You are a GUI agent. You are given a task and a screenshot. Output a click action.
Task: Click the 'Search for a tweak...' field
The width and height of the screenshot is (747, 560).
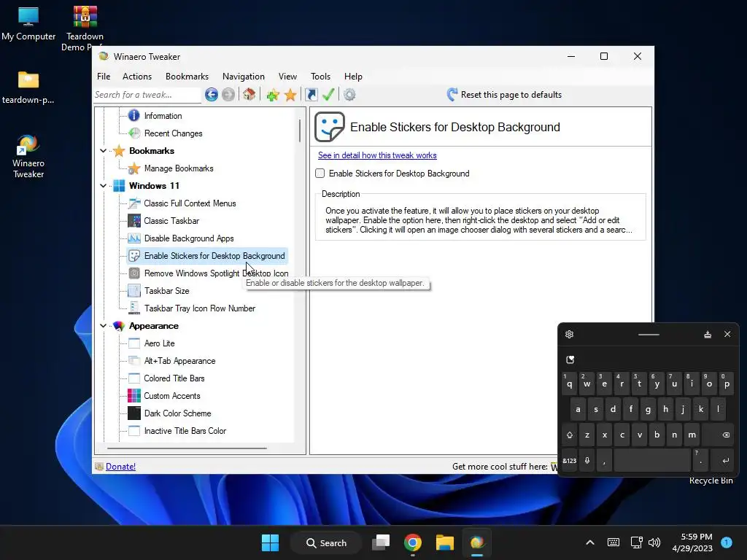pos(147,95)
